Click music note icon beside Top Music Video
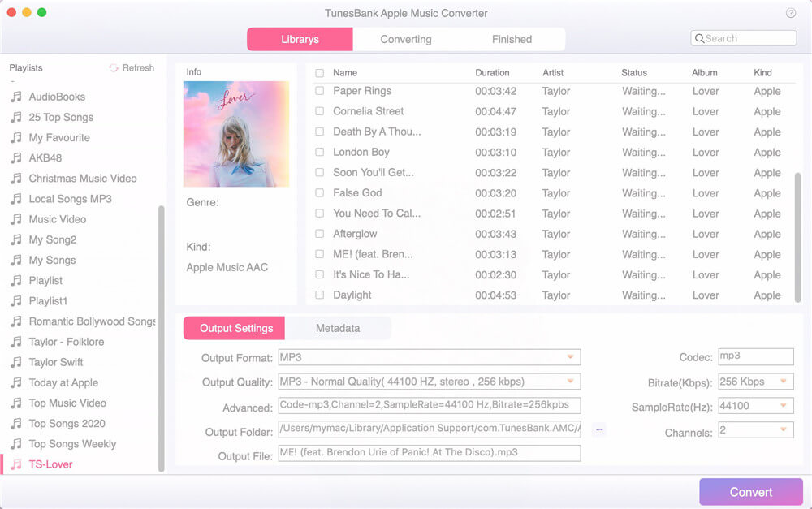This screenshot has height=509, width=812. 16,403
